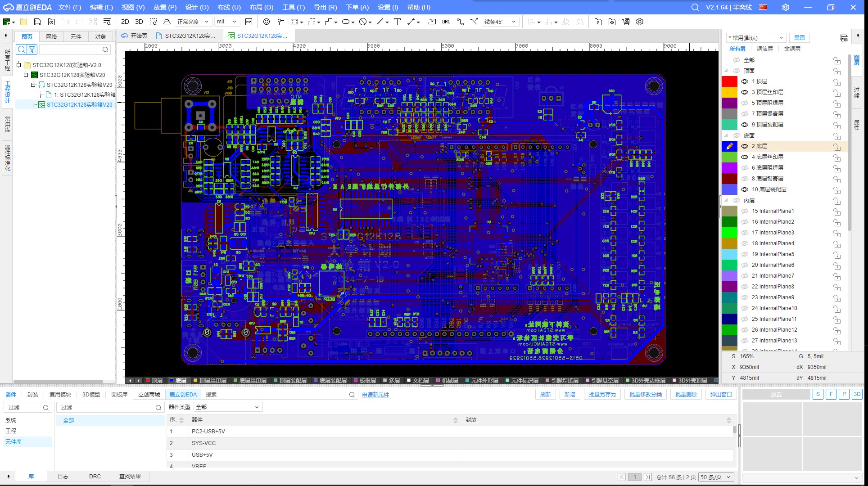This screenshot has height=486, width=868.
Task: Open the toolbar settings gear
Action: tap(640, 22)
